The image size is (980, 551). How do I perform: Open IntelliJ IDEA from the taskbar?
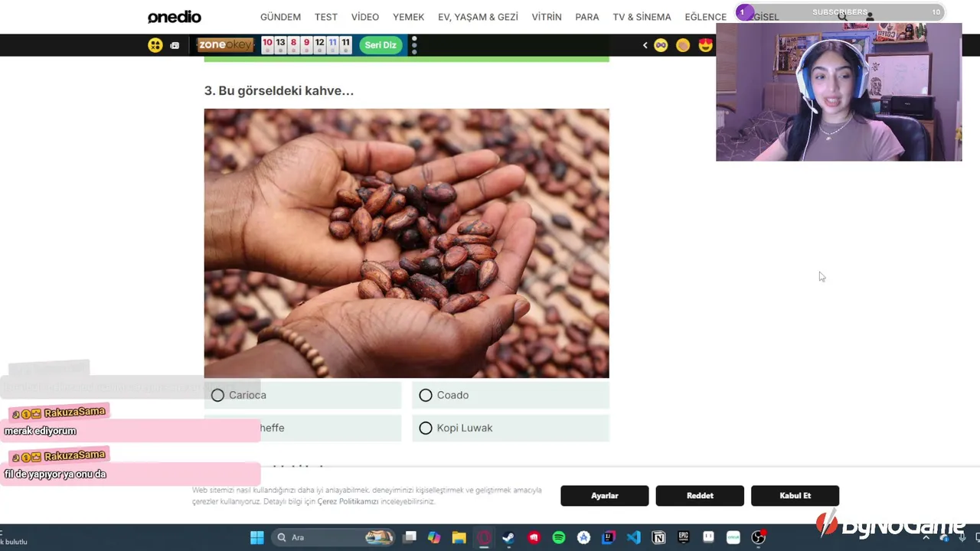609,537
